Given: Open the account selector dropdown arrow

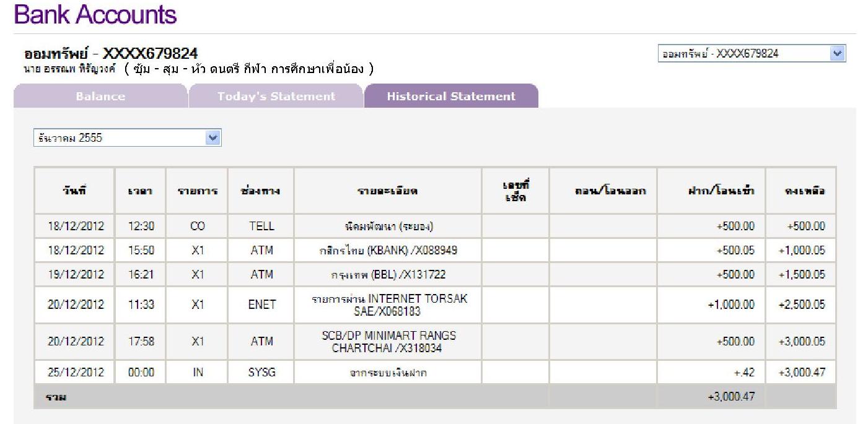Looking at the screenshot, I should pos(838,53).
